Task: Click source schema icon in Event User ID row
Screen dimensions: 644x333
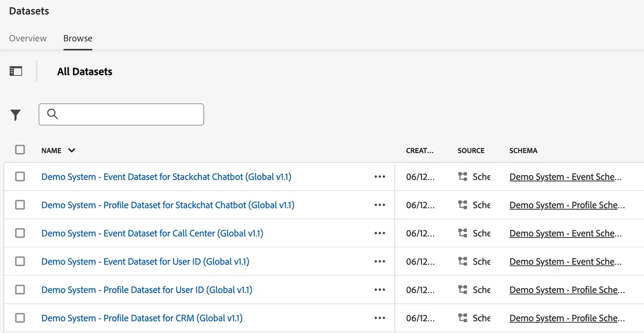Action: click(463, 262)
